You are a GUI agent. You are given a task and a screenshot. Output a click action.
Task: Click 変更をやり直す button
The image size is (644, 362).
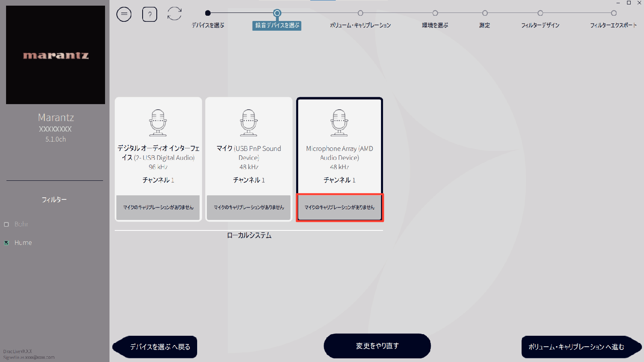click(x=377, y=346)
